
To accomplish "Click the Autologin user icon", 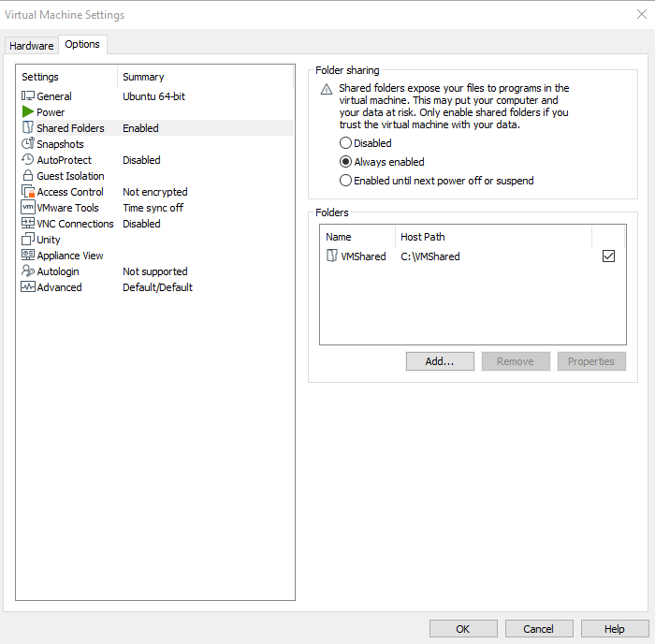I will pyautogui.click(x=27, y=271).
